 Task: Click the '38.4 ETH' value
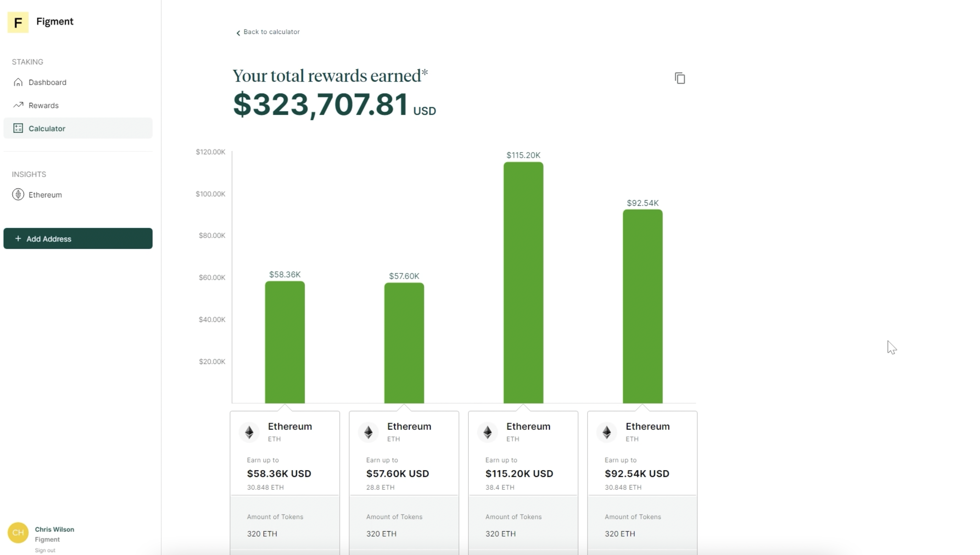[500, 487]
